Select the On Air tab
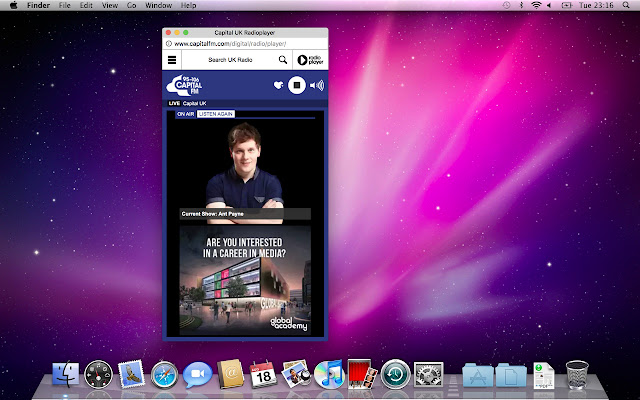The width and height of the screenshot is (640, 400). tap(185, 115)
